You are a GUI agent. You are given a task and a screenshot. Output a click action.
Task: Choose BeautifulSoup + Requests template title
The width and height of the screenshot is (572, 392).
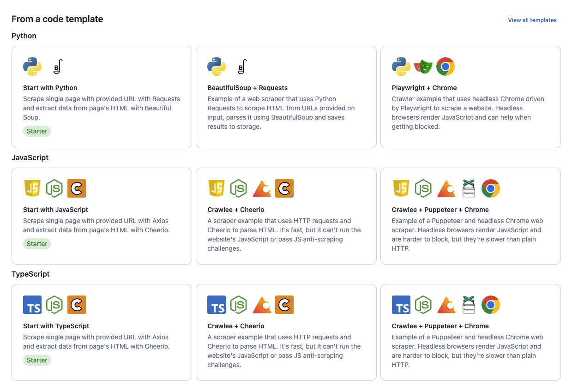coord(247,88)
